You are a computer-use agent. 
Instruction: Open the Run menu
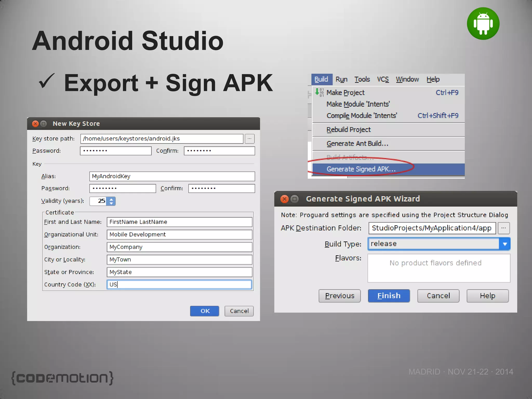coord(341,79)
